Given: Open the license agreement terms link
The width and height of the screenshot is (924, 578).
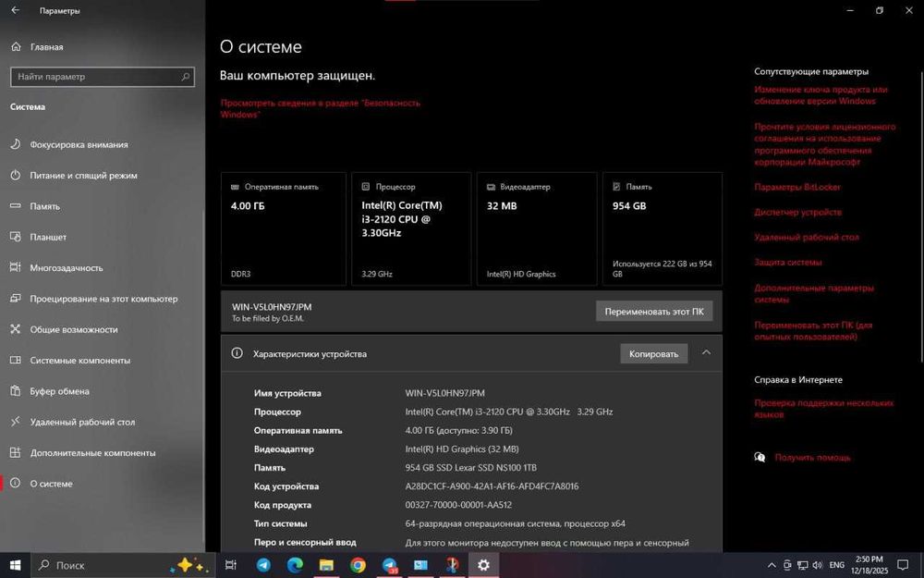Looking at the screenshot, I should pyautogui.click(x=824, y=144).
